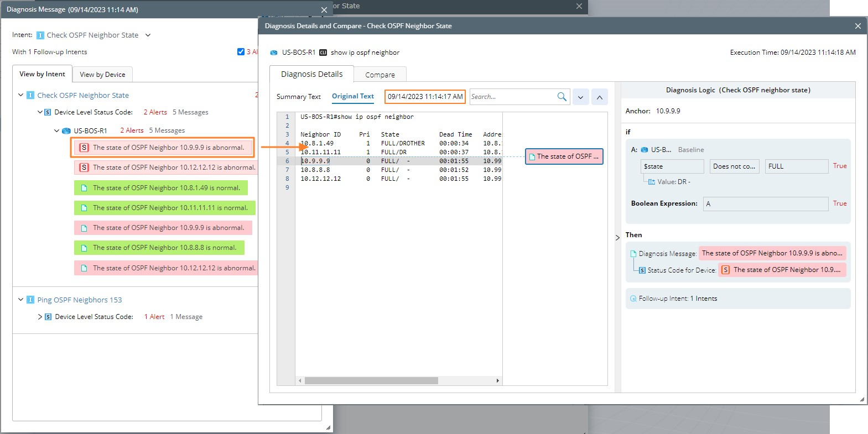868x434 pixels.
Task: Open the Intent dropdown for Check OSPF Neighbor State
Action: tap(148, 35)
